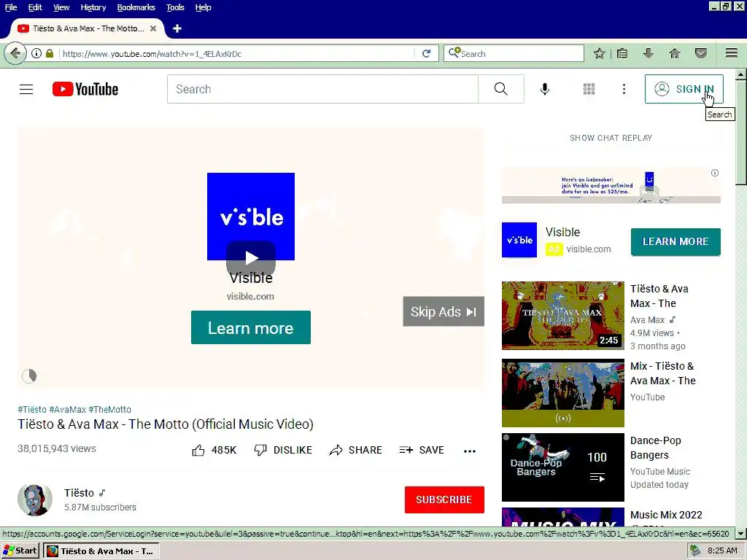Click the #Tiësto hashtag link

point(32,409)
